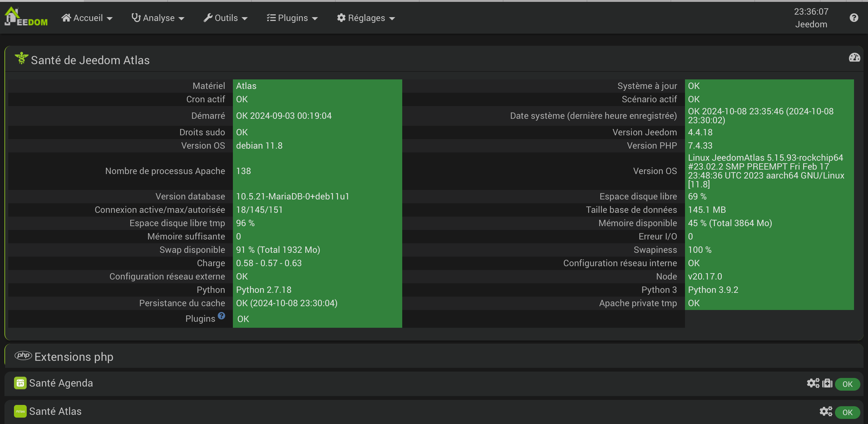Select the debian 11.8 version value
The image size is (868, 424).
(259, 146)
